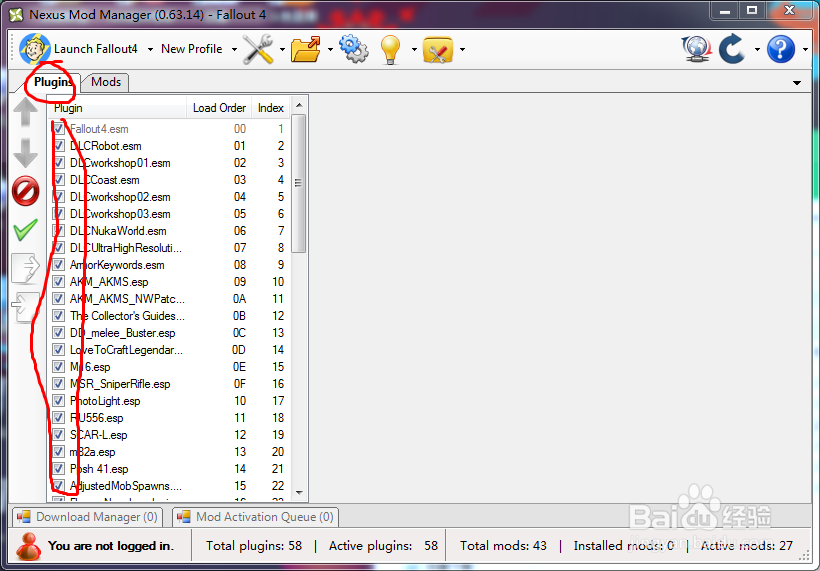Click the You are not logged in status
The width and height of the screenshot is (820, 571).
[110, 546]
